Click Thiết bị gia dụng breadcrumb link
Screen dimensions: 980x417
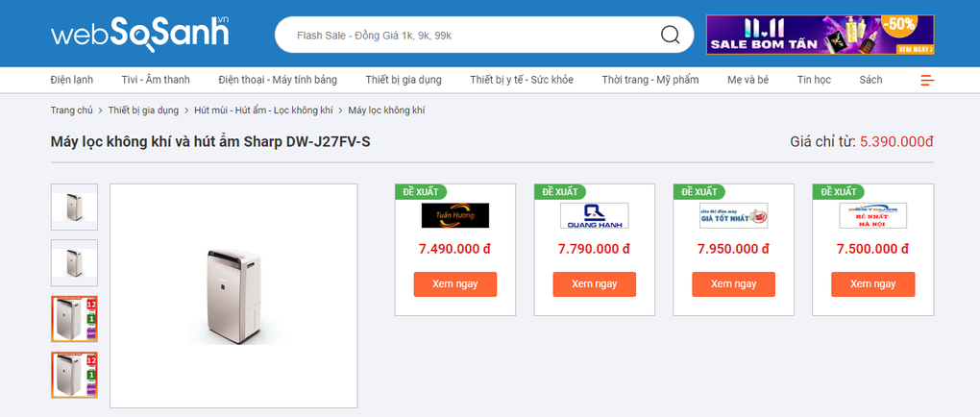pos(143,110)
